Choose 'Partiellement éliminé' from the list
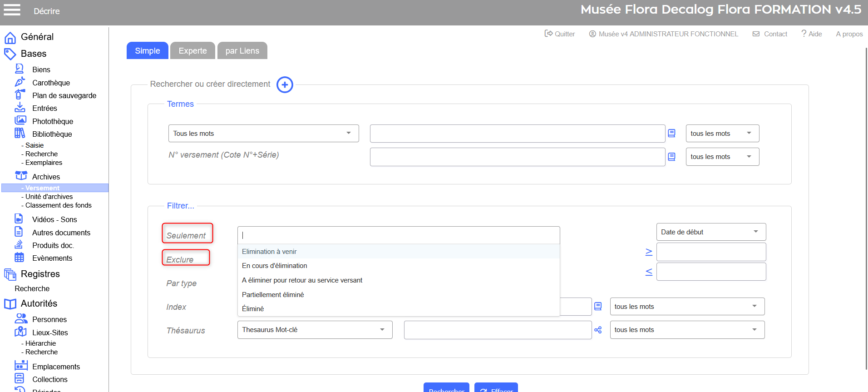This screenshot has height=392, width=868. point(273,295)
